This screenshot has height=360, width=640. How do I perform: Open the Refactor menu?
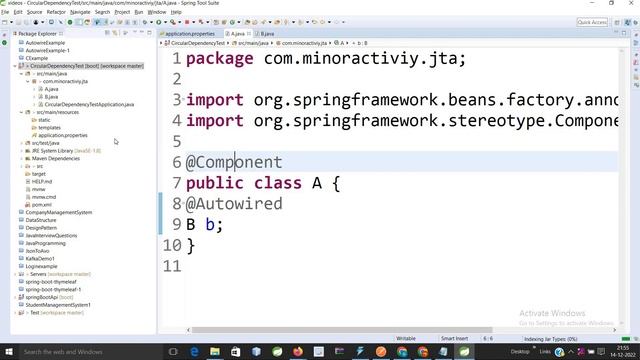tap(56, 12)
